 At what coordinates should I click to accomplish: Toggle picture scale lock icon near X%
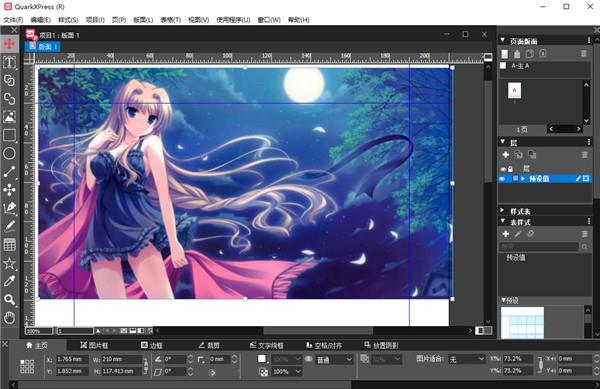tap(540, 365)
